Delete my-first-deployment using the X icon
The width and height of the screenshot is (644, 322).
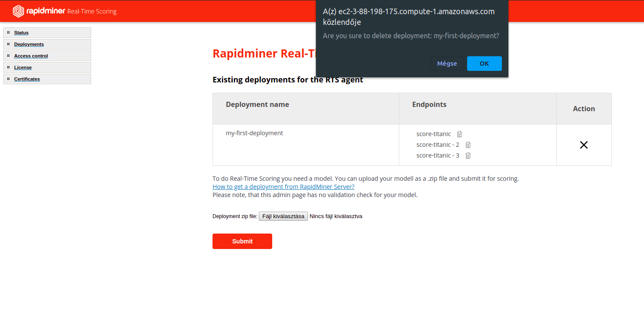point(583,145)
